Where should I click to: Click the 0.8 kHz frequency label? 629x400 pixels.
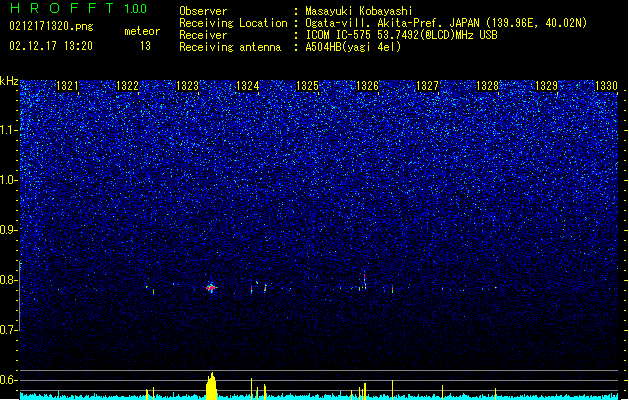click(x=9, y=280)
